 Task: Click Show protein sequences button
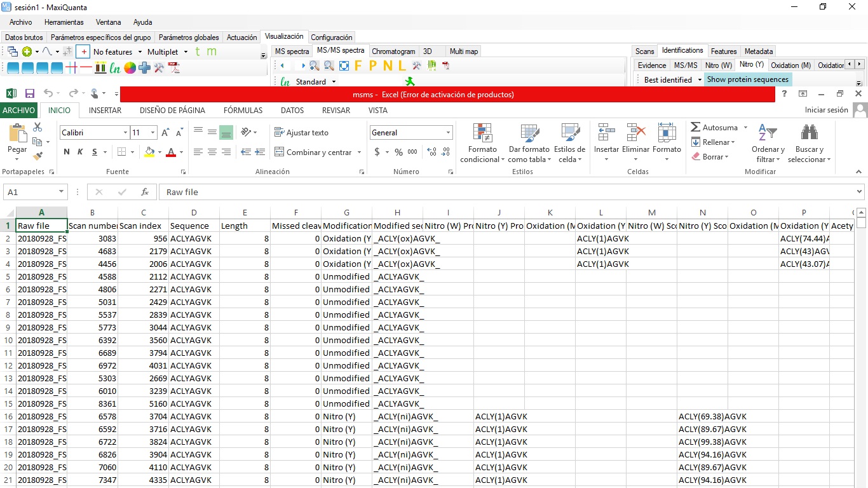click(x=747, y=80)
